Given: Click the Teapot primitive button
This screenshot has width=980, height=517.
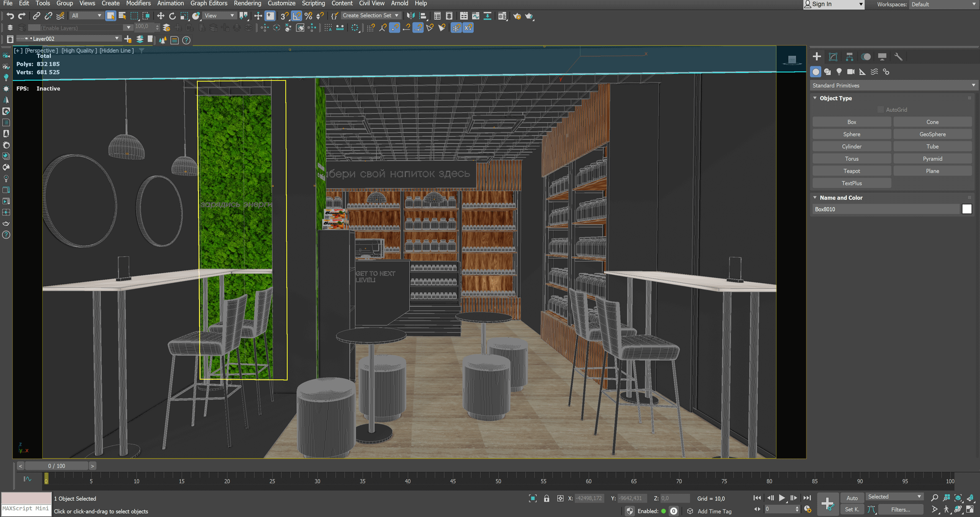Looking at the screenshot, I should [x=851, y=171].
